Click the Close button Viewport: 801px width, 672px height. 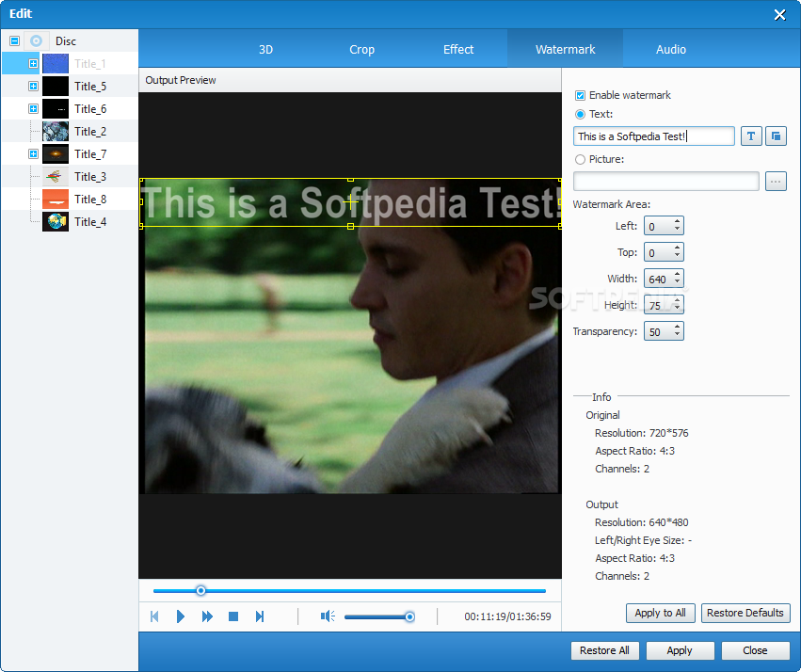click(755, 650)
